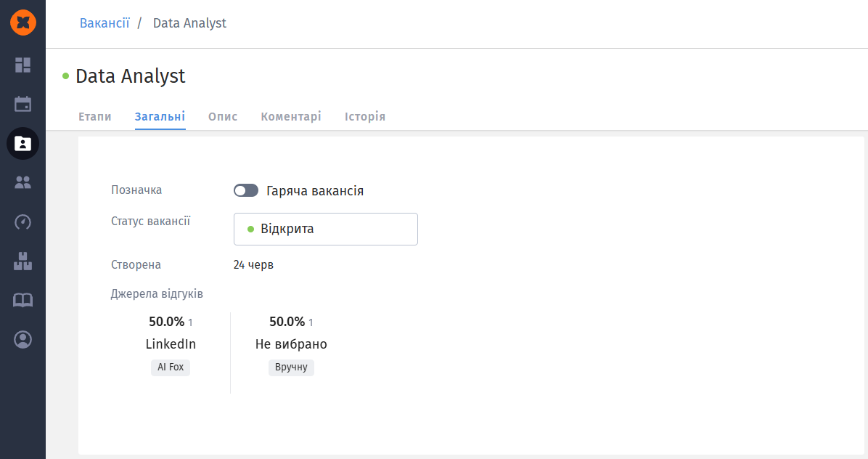Click the LinkedIn source label
The height and width of the screenshot is (459, 868).
tap(171, 344)
